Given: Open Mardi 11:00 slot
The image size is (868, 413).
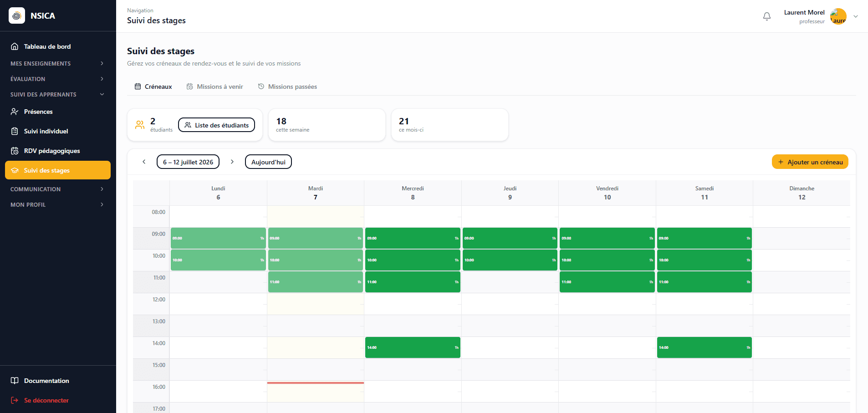Looking at the screenshot, I should pos(316,282).
